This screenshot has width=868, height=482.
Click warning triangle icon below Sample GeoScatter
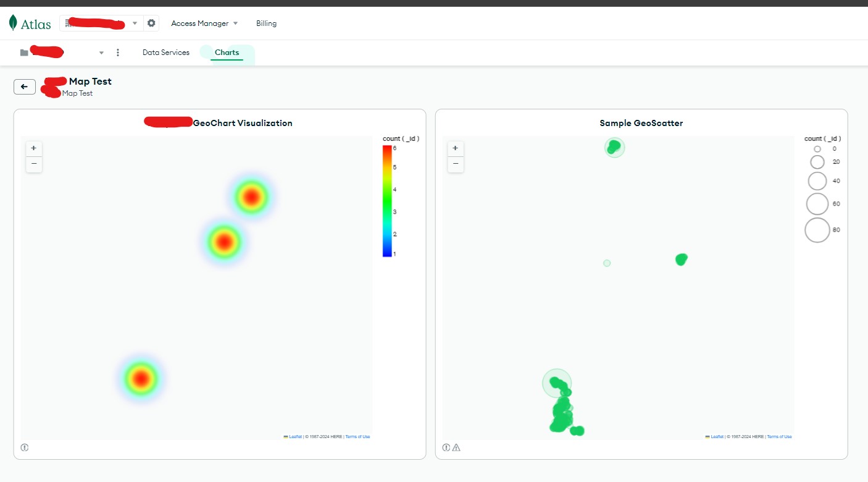(456, 447)
